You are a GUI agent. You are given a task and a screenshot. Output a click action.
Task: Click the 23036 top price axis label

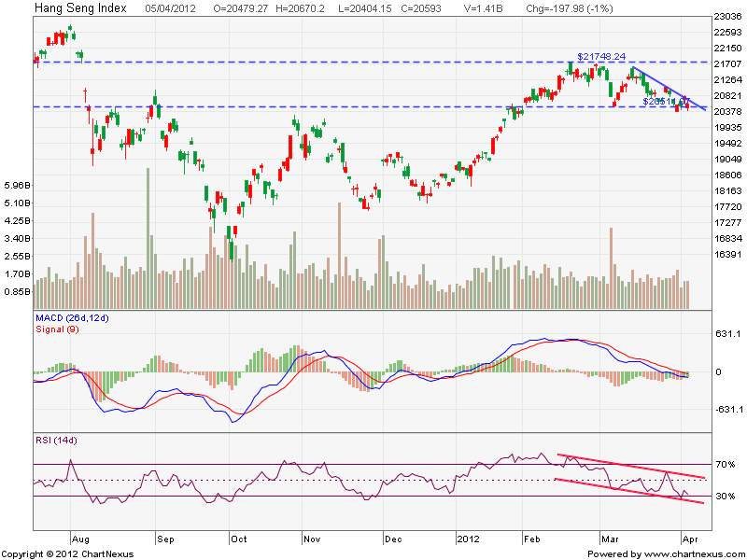pos(726,17)
